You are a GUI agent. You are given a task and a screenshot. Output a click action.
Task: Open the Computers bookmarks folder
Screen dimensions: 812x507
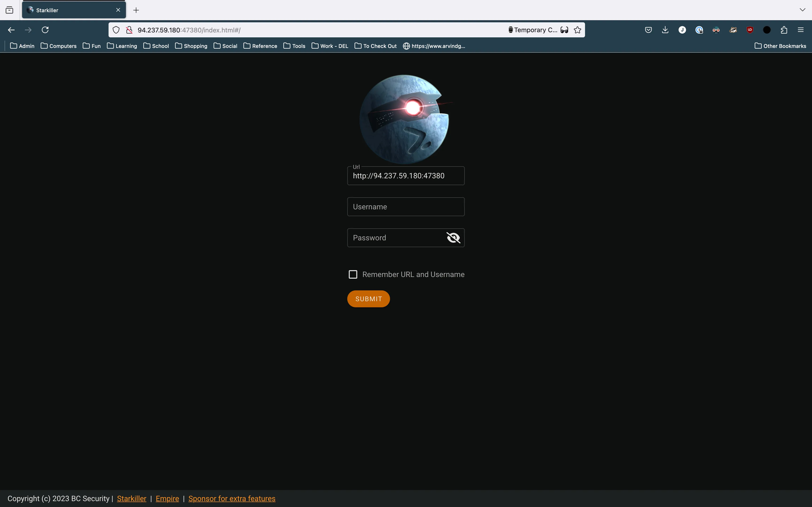(x=58, y=46)
